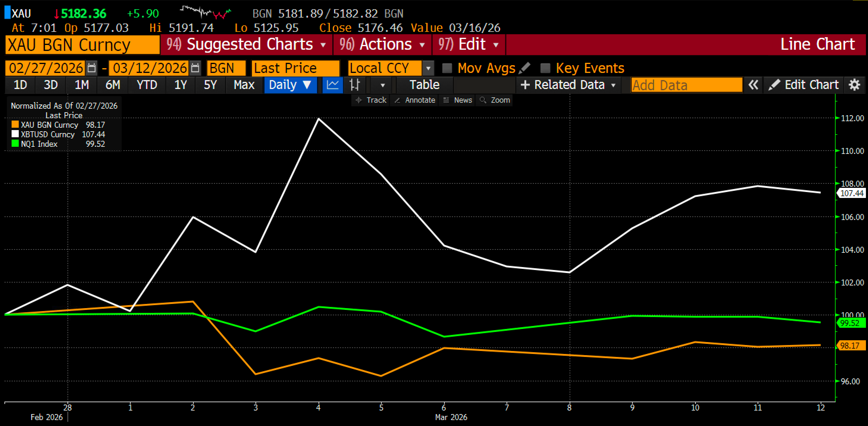Open the Daily periodicity dropdown
Viewport: 868px width, 426px height.
[x=290, y=85]
